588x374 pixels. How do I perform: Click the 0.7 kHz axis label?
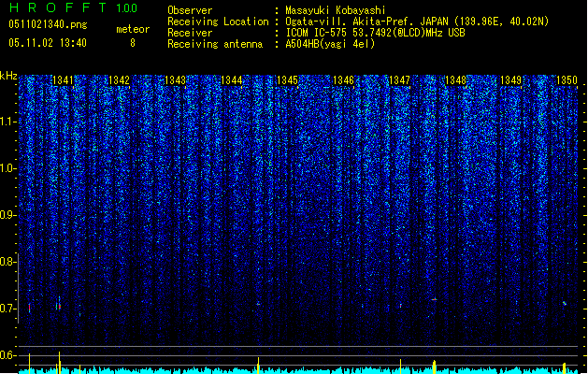(7, 309)
